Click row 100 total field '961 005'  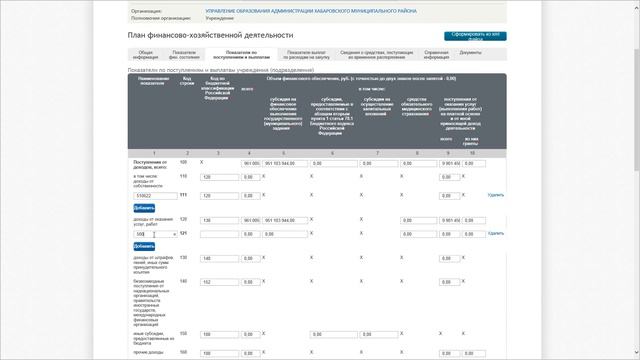click(251, 164)
